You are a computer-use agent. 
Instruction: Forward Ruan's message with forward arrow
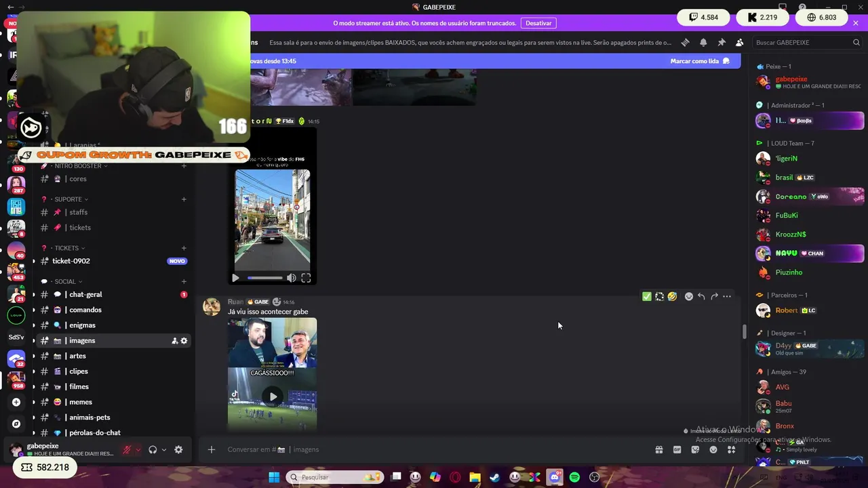point(714,296)
